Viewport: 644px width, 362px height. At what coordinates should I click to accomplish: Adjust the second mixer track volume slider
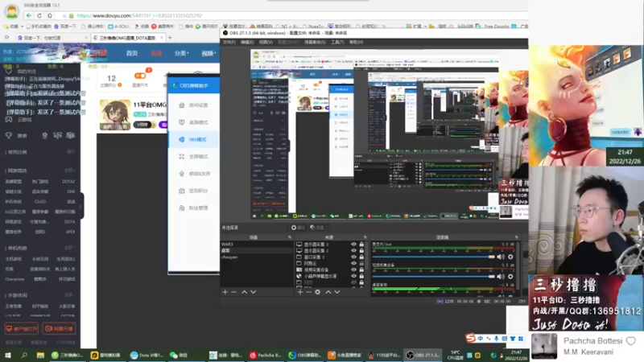click(433, 276)
